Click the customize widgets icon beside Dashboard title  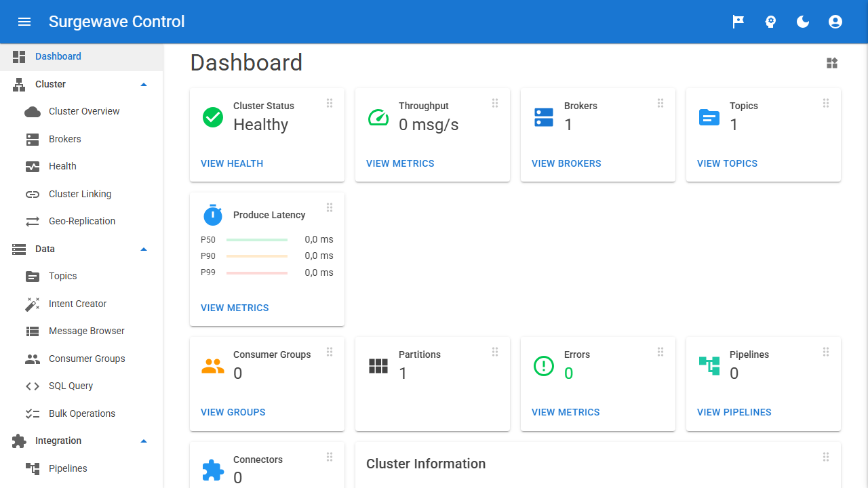click(832, 63)
